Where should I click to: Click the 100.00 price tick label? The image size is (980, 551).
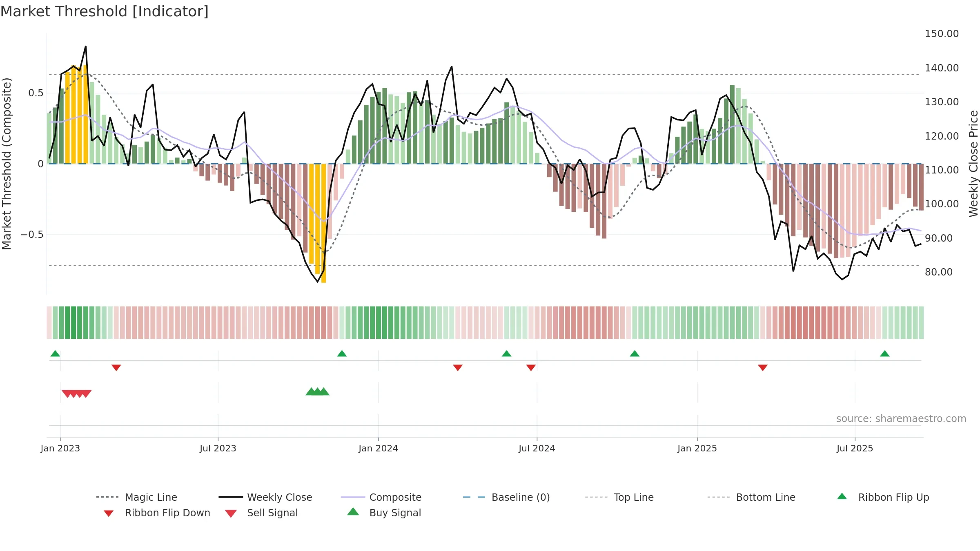click(x=942, y=204)
